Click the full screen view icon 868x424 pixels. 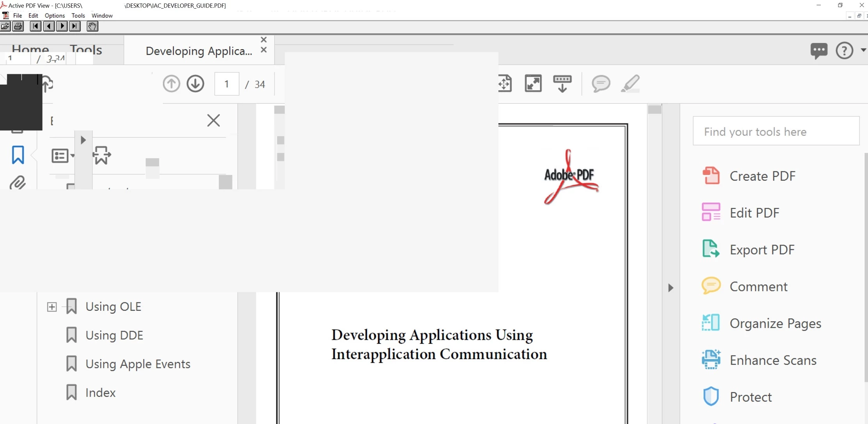[x=533, y=83]
